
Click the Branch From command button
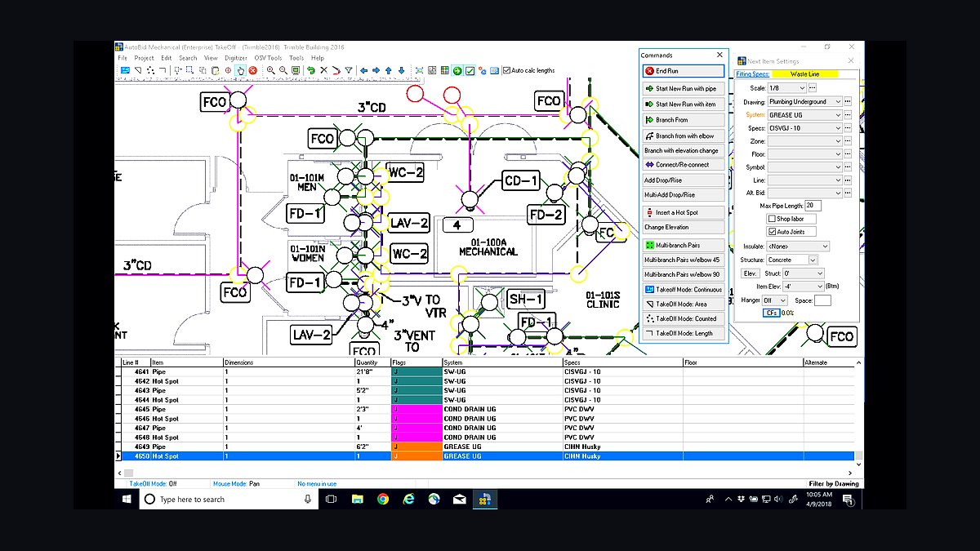683,120
